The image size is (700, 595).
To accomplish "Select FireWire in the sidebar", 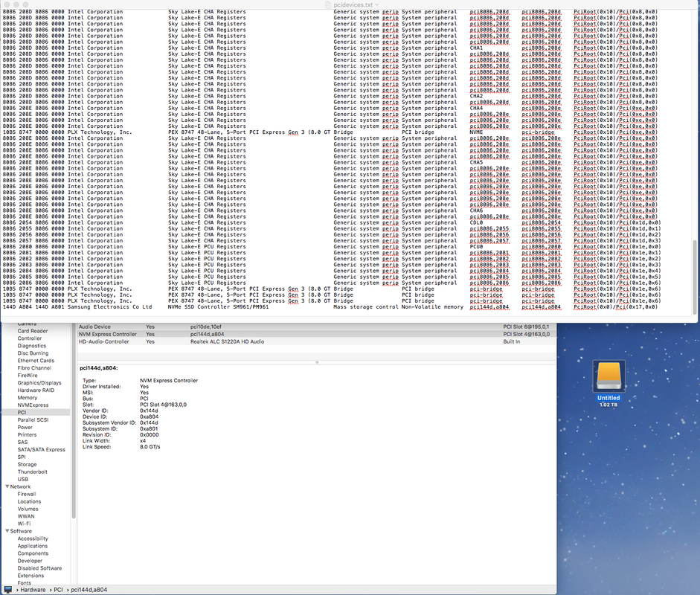I will click(28, 376).
